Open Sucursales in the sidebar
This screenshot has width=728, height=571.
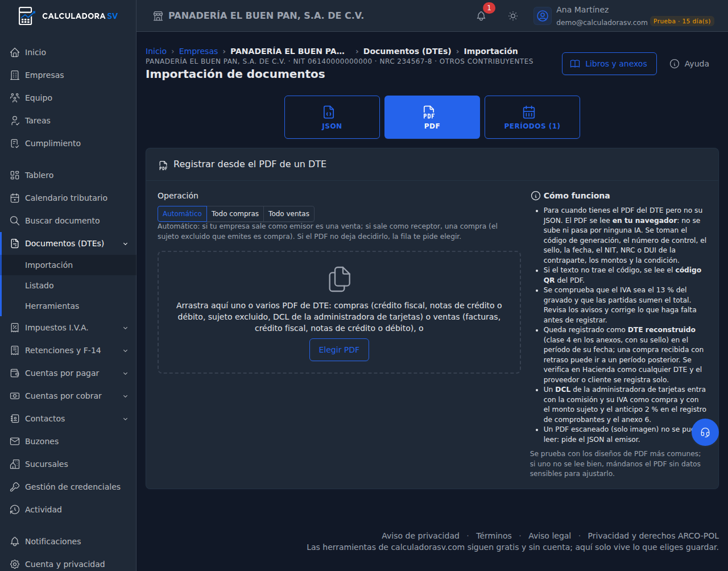coord(68,464)
